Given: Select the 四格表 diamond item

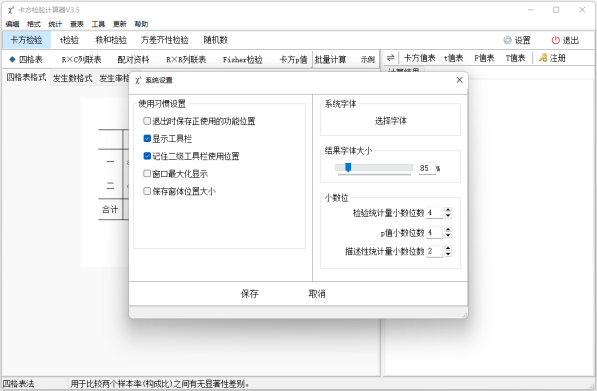Looking at the screenshot, I should click(26, 59).
